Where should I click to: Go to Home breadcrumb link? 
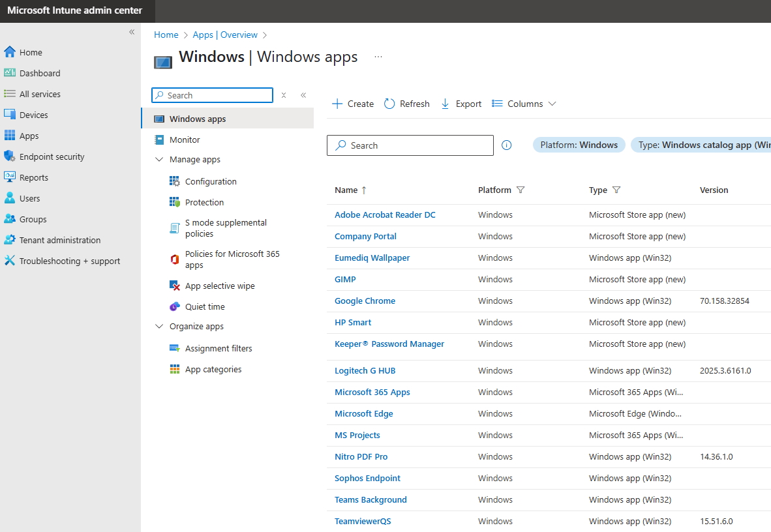pyautogui.click(x=166, y=35)
